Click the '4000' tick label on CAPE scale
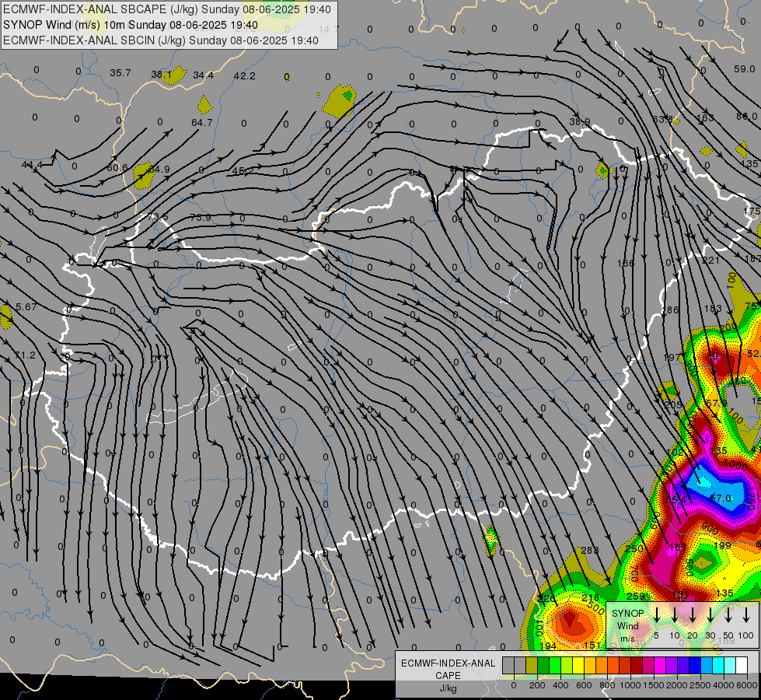This screenshot has height=700, width=761. (724, 685)
